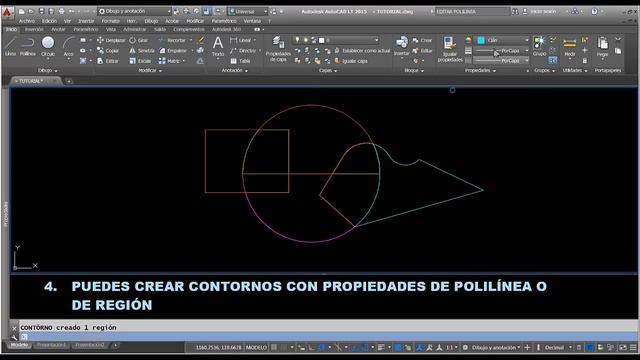Open the second PorCapa linetype dropdown
Viewport: 640px width, 360px height.
tap(503, 60)
